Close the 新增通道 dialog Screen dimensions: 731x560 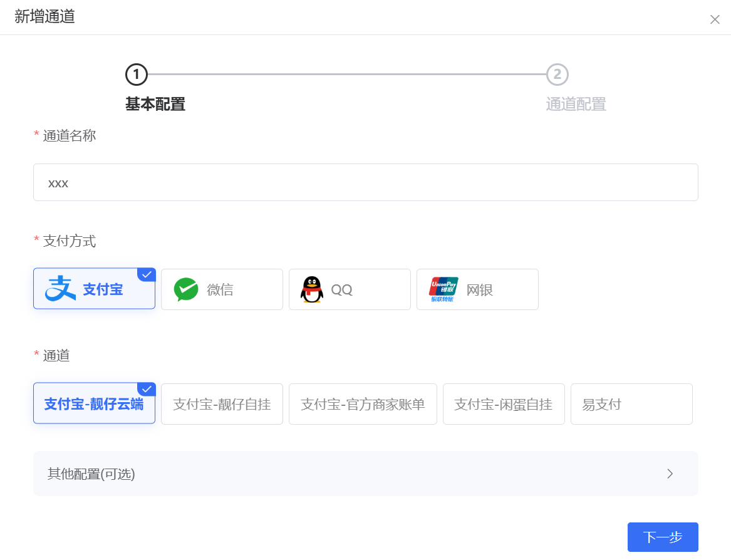coord(715,19)
